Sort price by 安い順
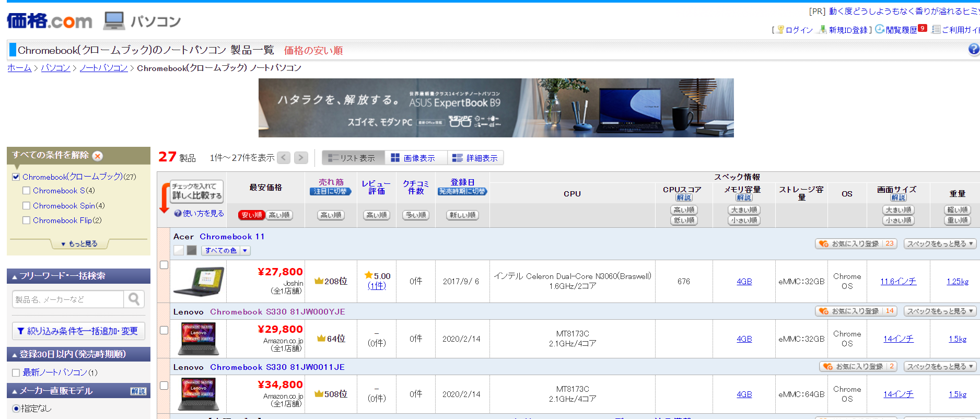980x419 pixels. [x=252, y=215]
